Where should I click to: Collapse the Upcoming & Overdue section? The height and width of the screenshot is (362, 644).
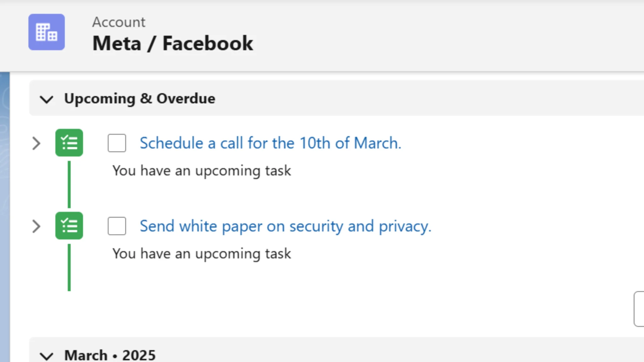coord(47,99)
